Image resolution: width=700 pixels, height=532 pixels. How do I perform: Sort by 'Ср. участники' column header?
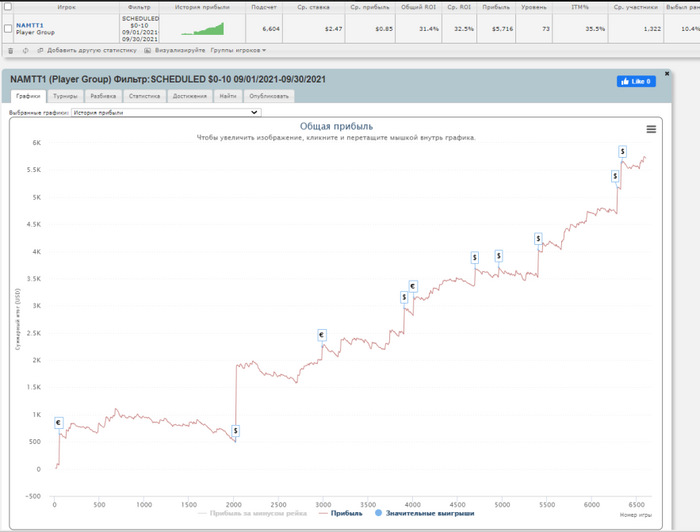pyautogui.click(x=635, y=7)
